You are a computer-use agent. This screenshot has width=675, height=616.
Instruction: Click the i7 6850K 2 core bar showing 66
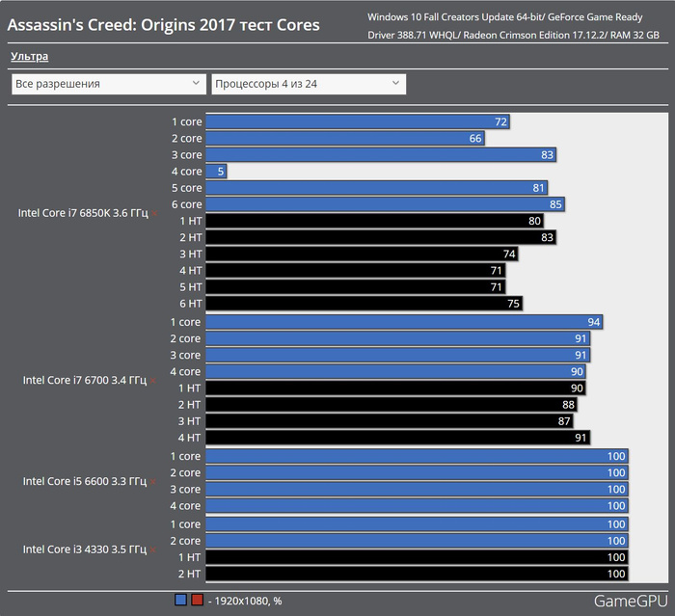(x=344, y=139)
